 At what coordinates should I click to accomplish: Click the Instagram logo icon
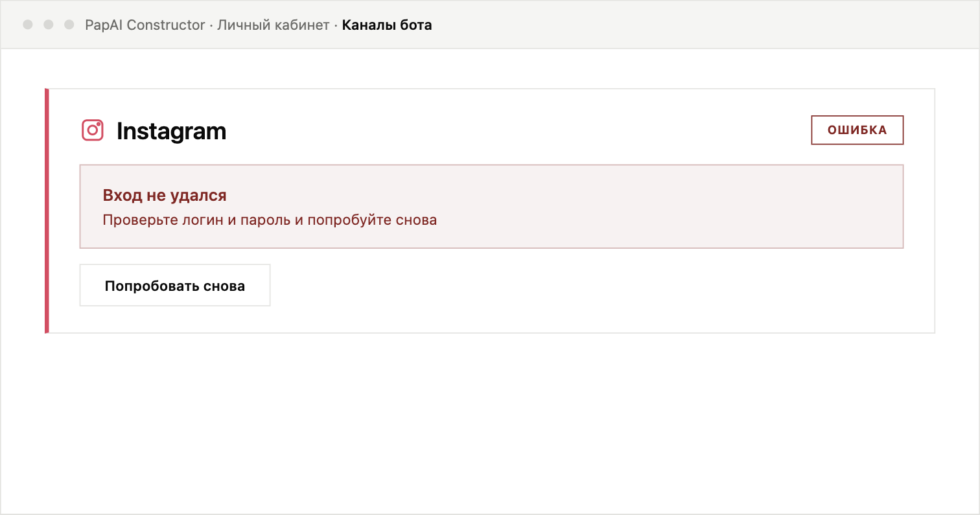coord(93,130)
